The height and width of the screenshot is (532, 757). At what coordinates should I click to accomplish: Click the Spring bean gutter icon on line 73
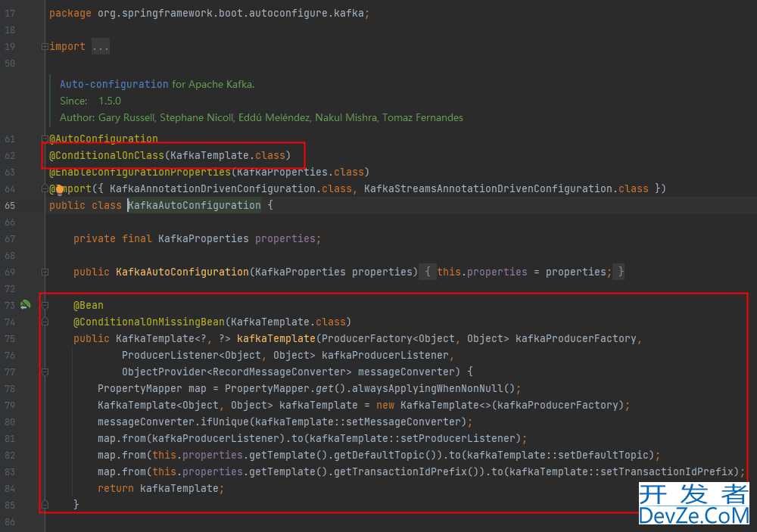25,305
